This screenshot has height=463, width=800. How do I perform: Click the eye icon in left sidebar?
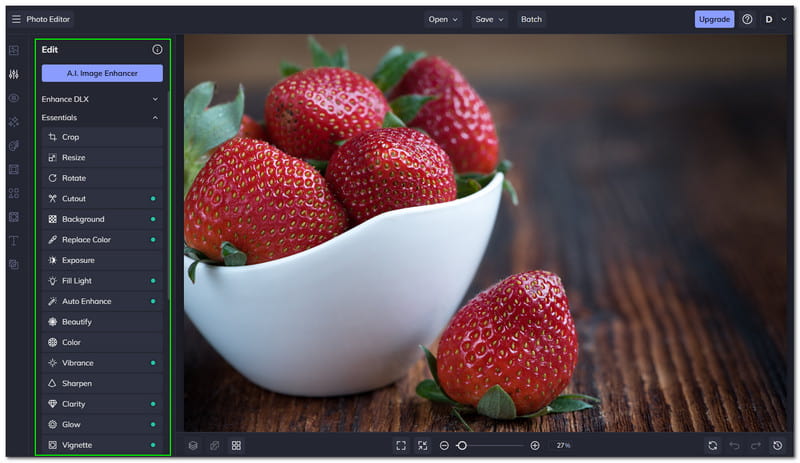14,98
